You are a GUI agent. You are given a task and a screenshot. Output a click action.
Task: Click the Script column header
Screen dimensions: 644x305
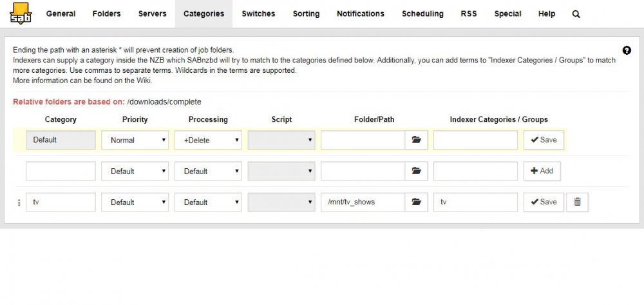(x=281, y=120)
